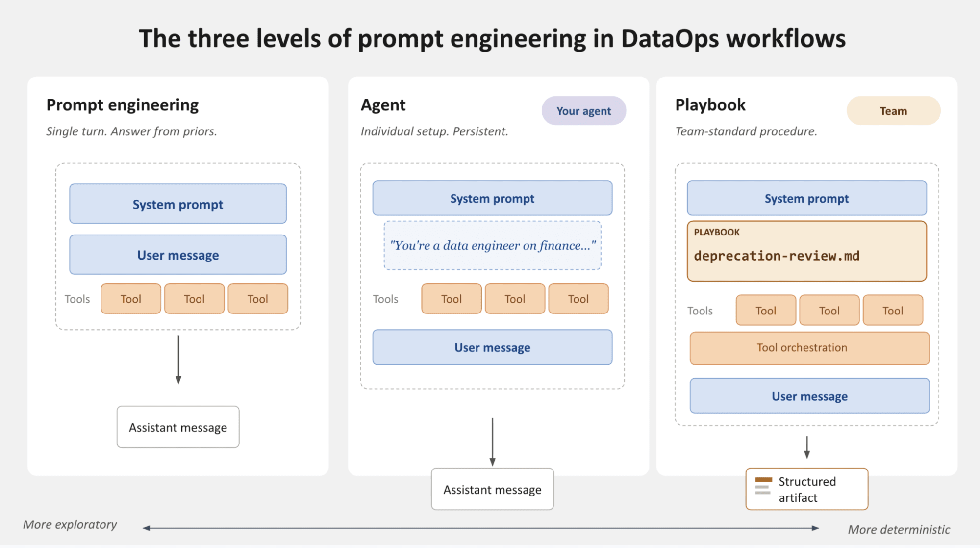
Task: Select the System prompt box under Prompt engineering
Action: pos(178,204)
